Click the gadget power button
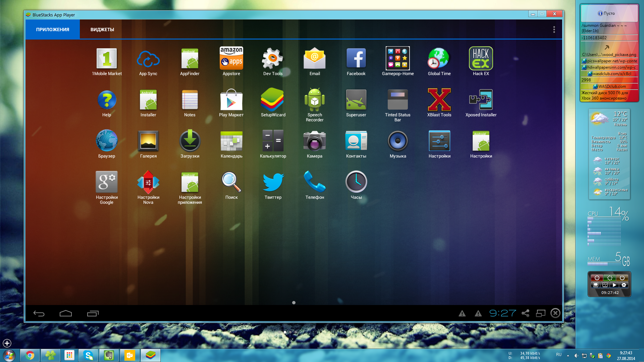The width and height of the screenshot is (644, 362). tap(622, 278)
